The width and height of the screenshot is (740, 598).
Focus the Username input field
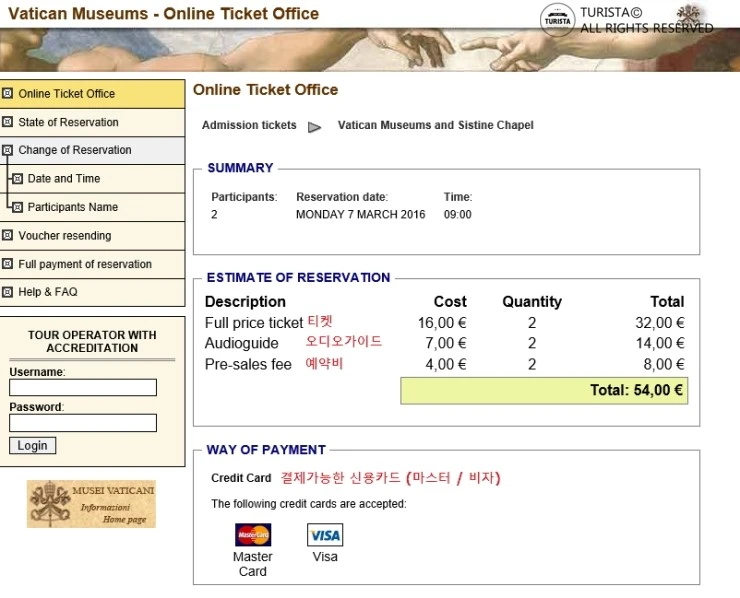pyautogui.click(x=83, y=387)
